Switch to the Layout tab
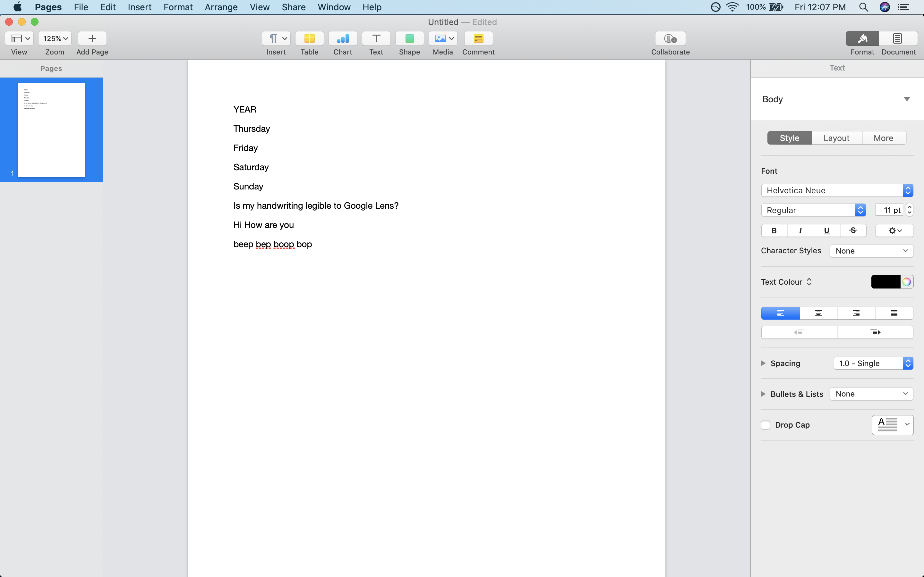 pyautogui.click(x=836, y=138)
